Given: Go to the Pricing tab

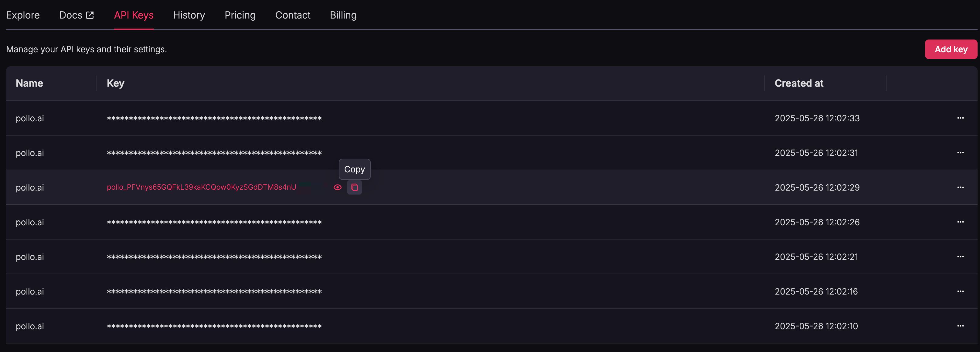Looking at the screenshot, I should 240,15.
